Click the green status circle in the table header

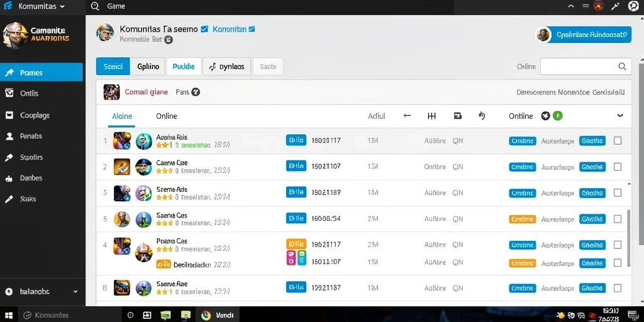point(557,116)
